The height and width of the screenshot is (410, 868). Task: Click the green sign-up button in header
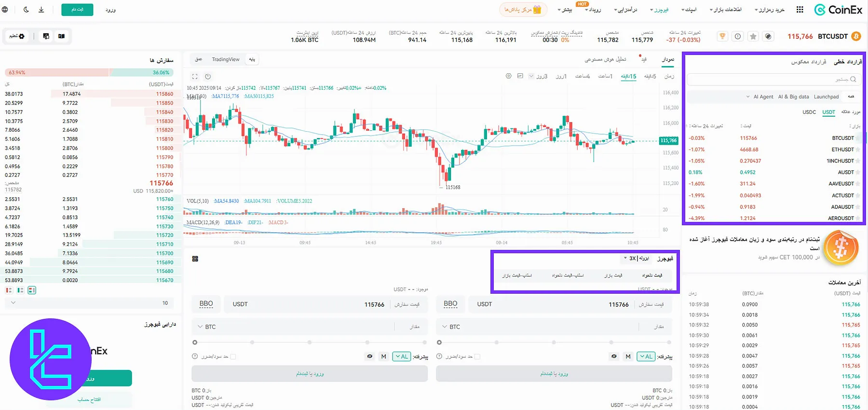pyautogui.click(x=77, y=10)
